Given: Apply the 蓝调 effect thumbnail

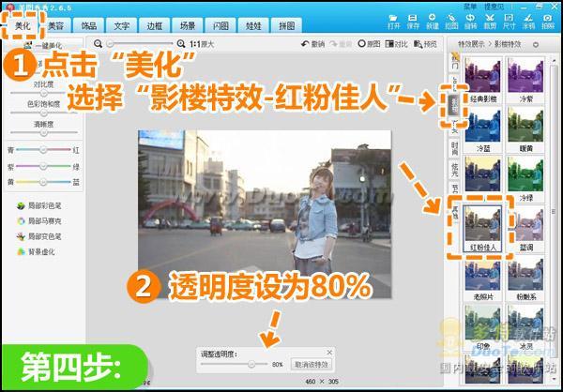Looking at the screenshot, I should point(525,229).
